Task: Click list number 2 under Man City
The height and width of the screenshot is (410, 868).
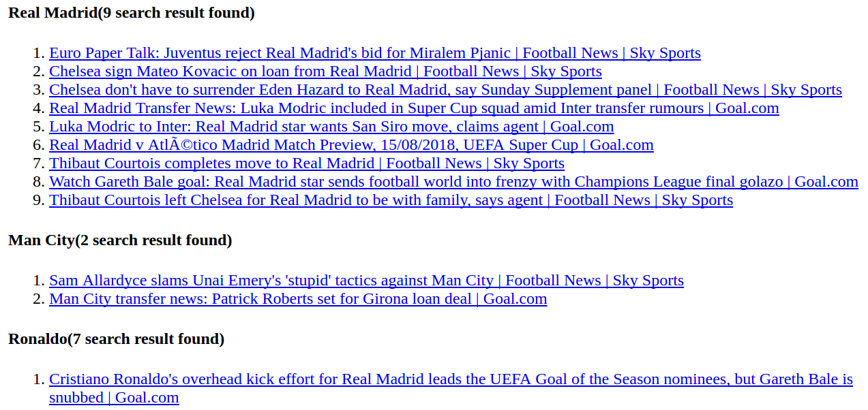Action: pyautogui.click(x=39, y=299)
